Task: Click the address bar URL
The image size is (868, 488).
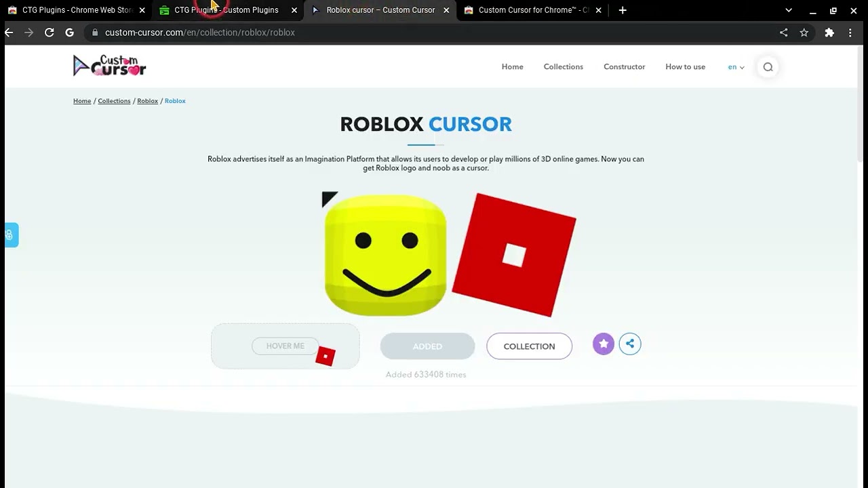Action: [200, 33]
